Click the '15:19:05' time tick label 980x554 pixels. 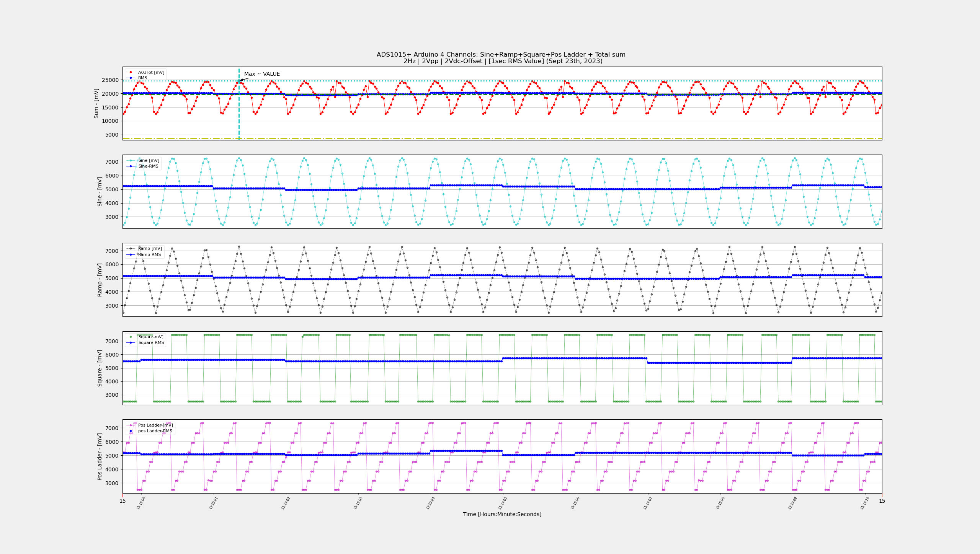click(x=503, y=503)
